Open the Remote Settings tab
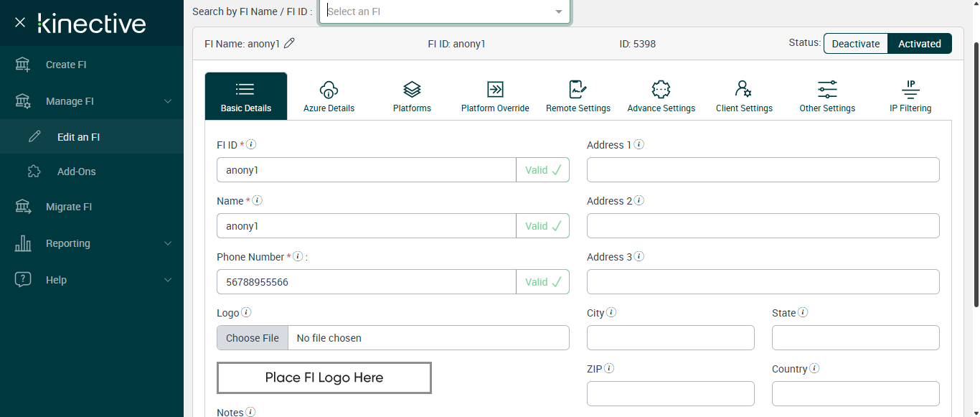980x417 pixels. click(578, 96)
